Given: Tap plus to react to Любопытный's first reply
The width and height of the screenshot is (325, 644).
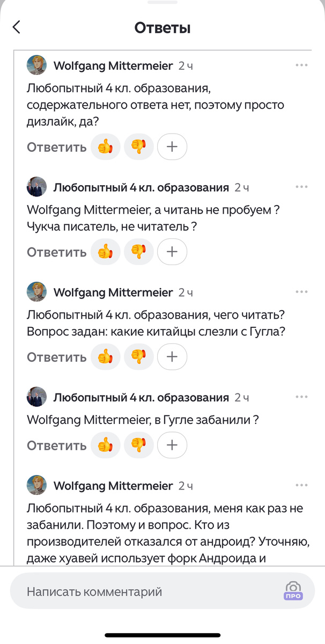Looking at the screenshot, I should (x=172, y=251).
